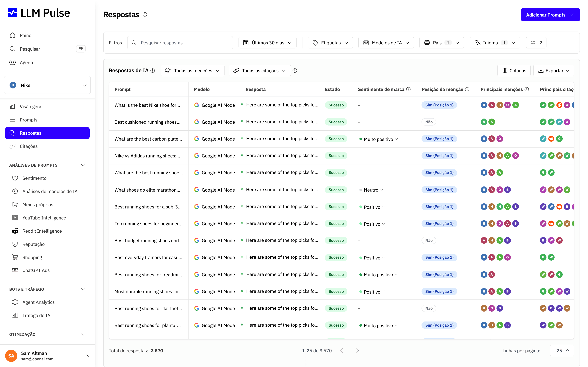
Task: Click the Colunas button
Action: point(514,71)
